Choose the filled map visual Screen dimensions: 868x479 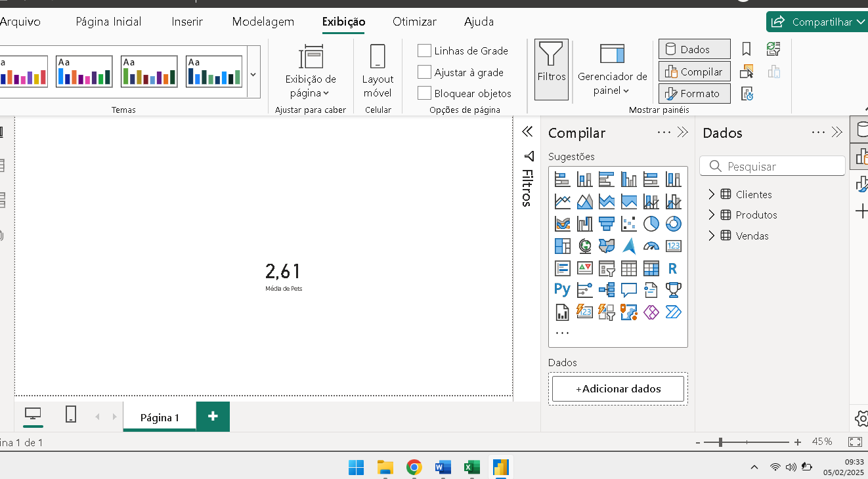click(607, 246)
